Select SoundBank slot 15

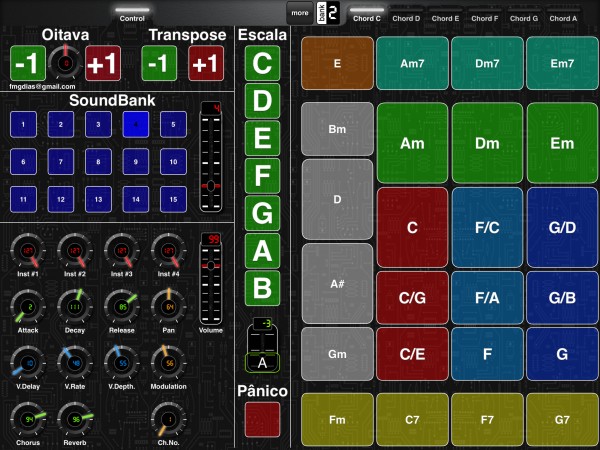pyautogui.click(x=173, y=199)
